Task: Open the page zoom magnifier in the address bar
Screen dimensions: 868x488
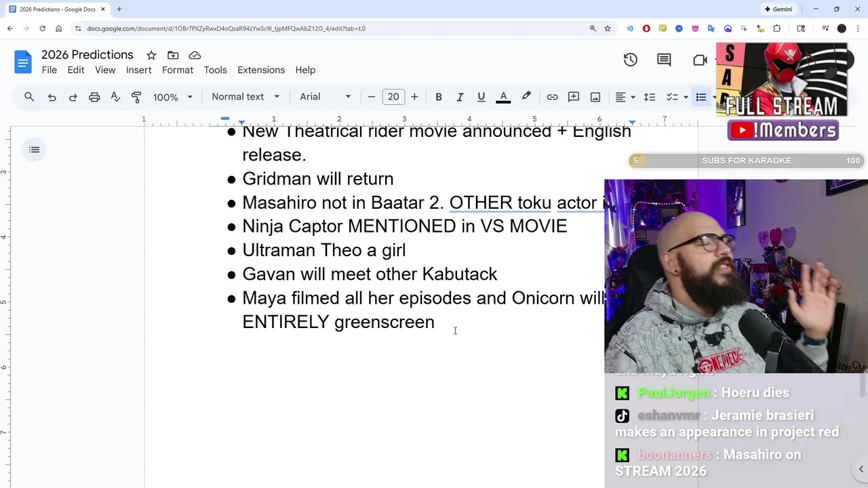Action: tap(593, 28)
